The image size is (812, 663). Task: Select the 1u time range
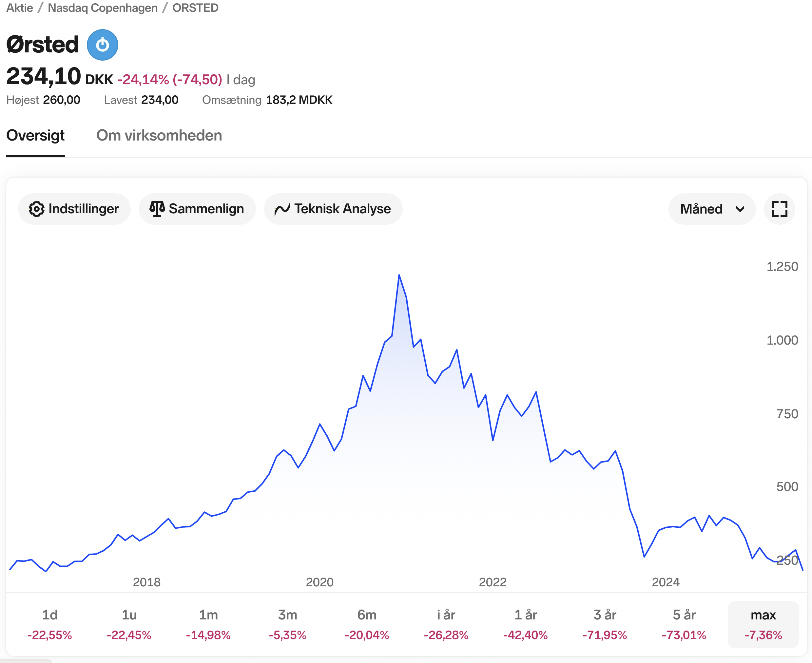129,624
